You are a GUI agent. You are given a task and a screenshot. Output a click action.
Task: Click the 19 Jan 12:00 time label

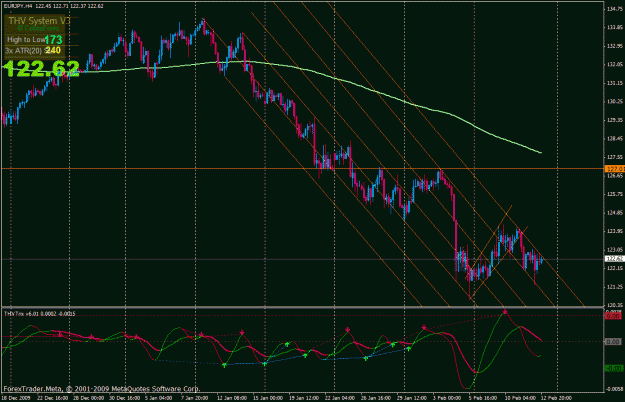(303, 398)
